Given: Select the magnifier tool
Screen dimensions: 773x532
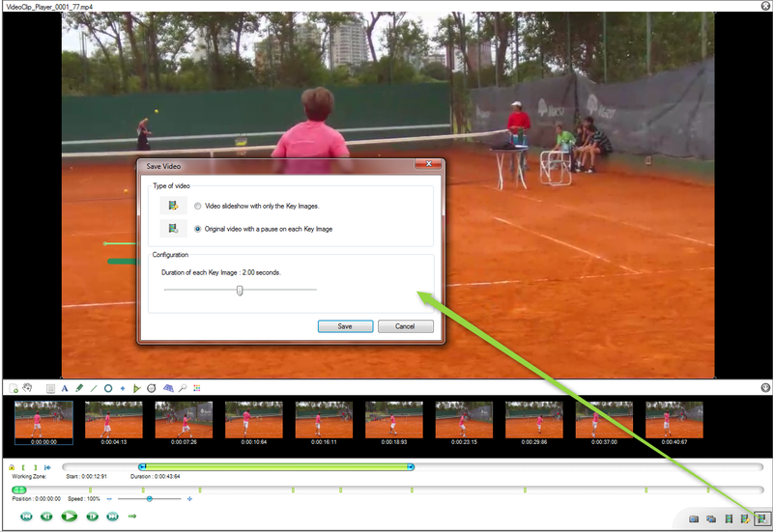Looking at the screenshot, I should [182, 388].
